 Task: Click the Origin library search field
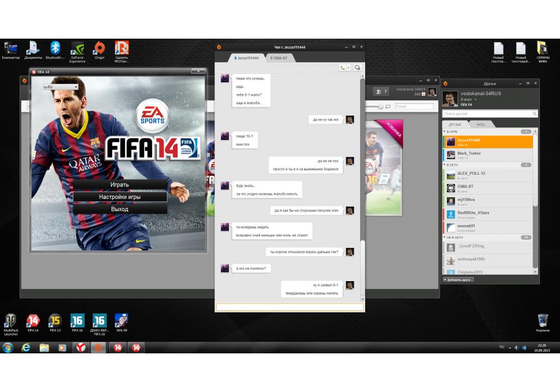(x=414, y=106)
